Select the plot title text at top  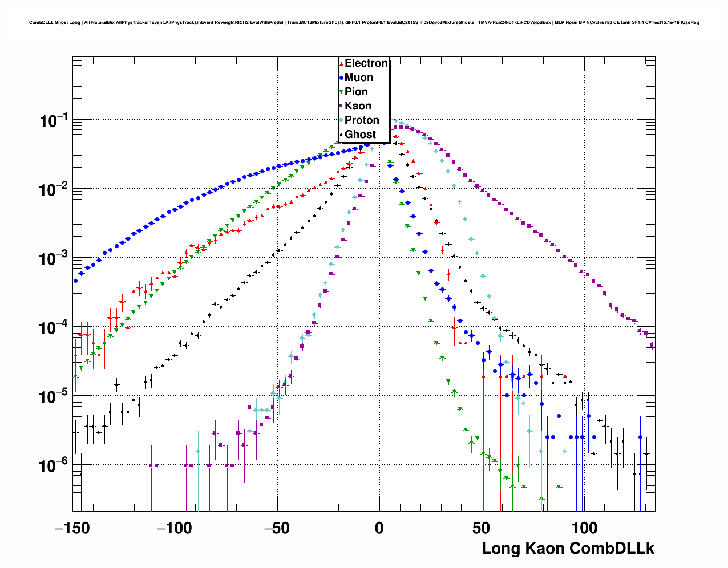tap(364, 23)
